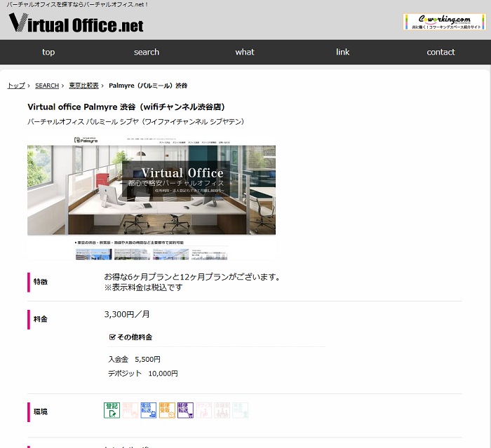Screen dimensions: 491x448
Task: Open the top navigation menu item
Action: pos(48,52)
